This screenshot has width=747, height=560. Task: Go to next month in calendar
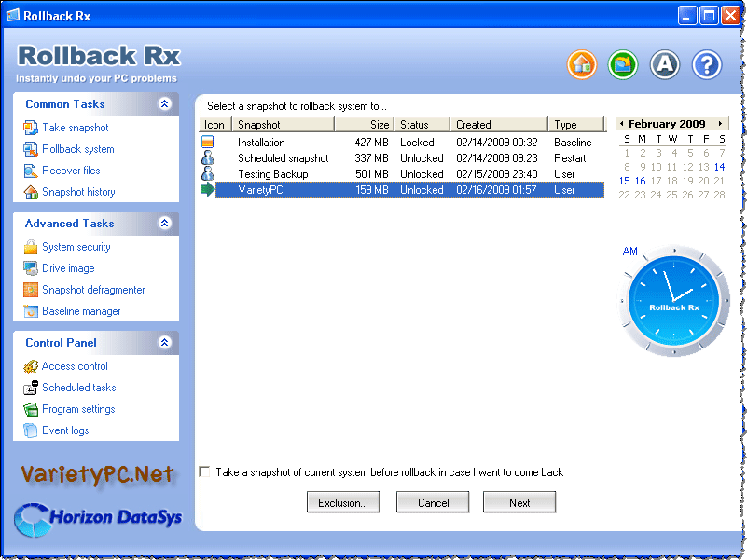pyautogui.click(x=721, y=124)
